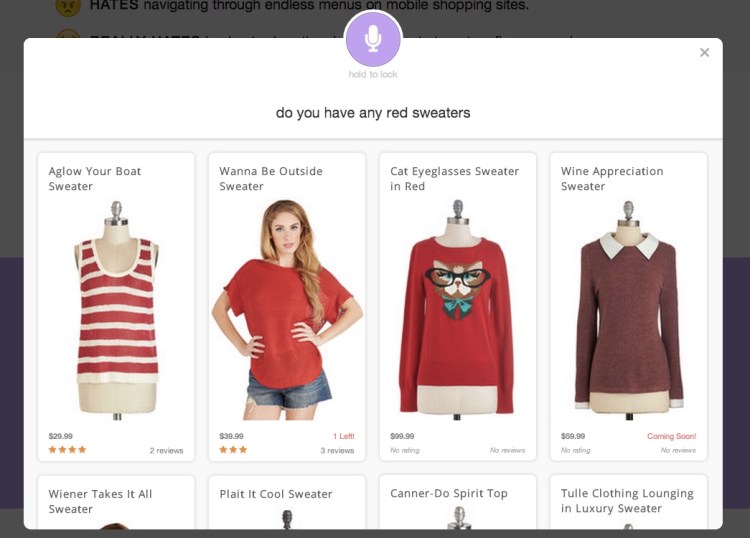Open the '3 reviews' link
Image resolution: width=750 pixels, height=538 pixels.
(x=337, y=450)
